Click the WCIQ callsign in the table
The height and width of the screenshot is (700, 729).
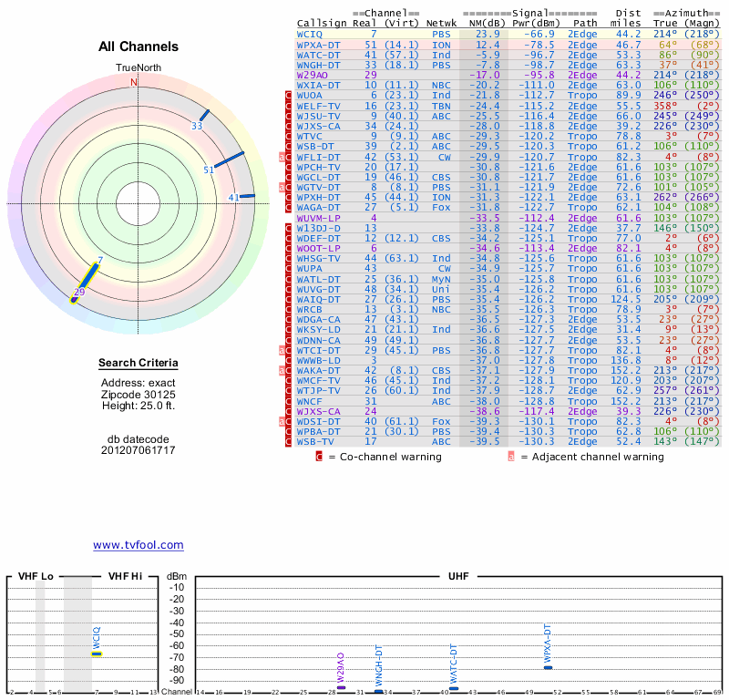click(x=311, y=34)
